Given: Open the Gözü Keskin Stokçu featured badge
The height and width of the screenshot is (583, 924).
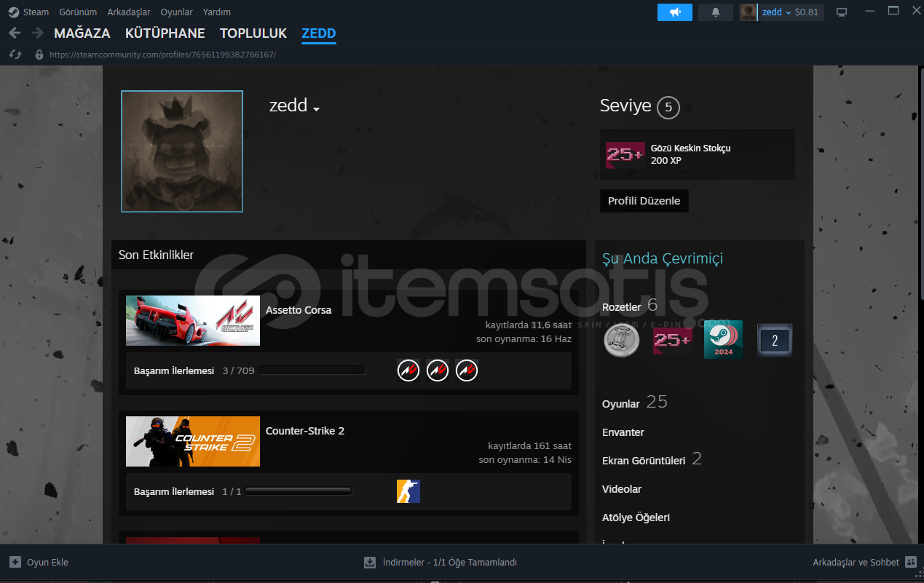Looking at the screenshot, I should point(698,154).
